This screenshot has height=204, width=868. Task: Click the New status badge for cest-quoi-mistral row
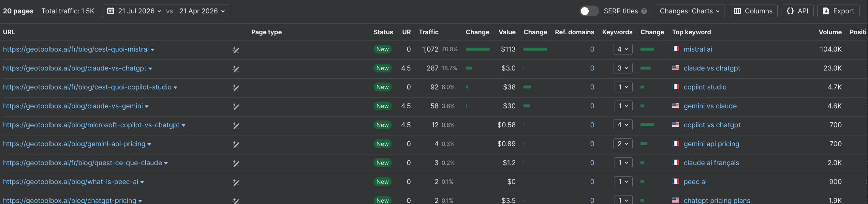tap(382, 49)
